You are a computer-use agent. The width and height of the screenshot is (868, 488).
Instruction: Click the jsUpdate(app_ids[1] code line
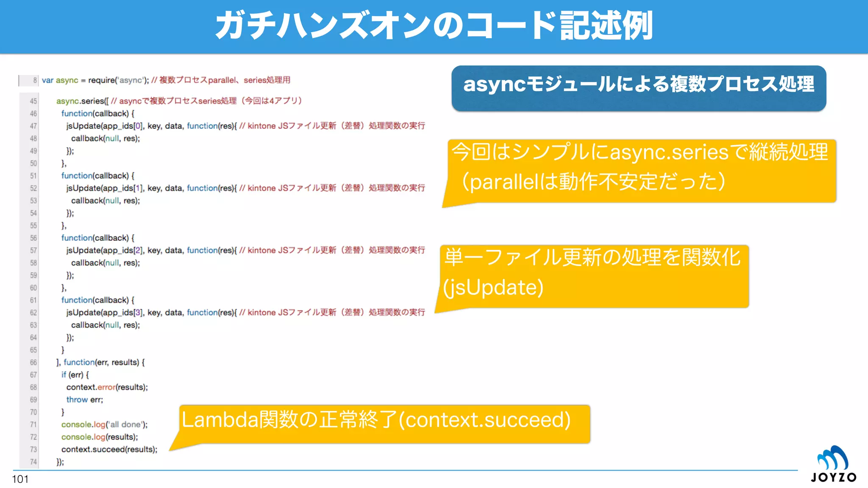[245, 188]
